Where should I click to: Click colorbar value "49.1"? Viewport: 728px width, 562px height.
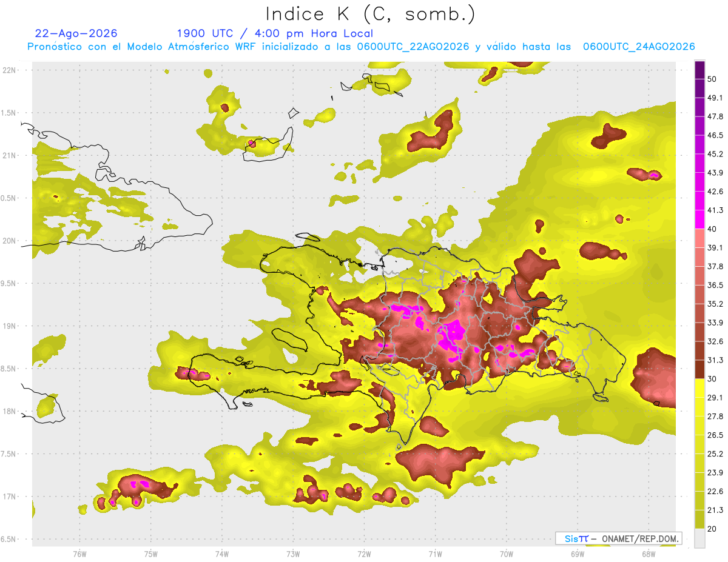pyautogui.click(x=715, y=98)
